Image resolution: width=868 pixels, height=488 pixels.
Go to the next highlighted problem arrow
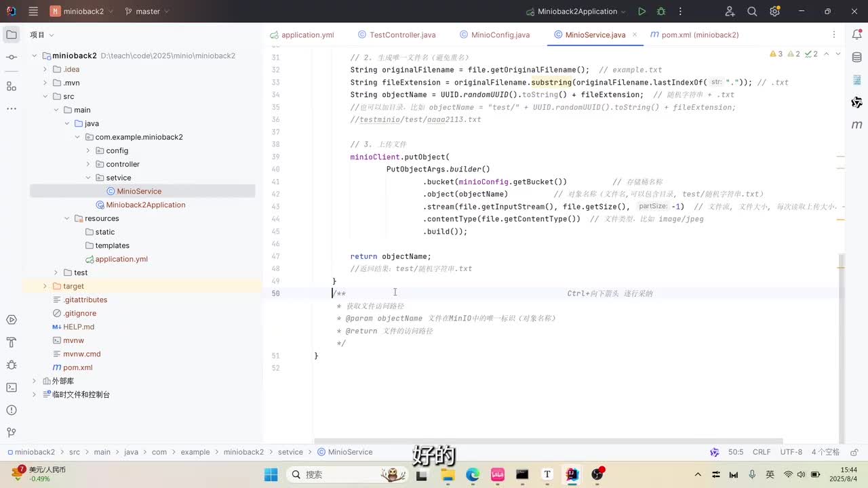click(x=838, y=54)
